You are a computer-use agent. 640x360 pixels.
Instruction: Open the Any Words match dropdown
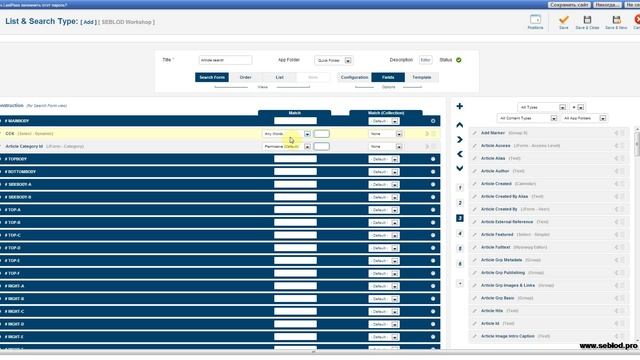point(287,134)
